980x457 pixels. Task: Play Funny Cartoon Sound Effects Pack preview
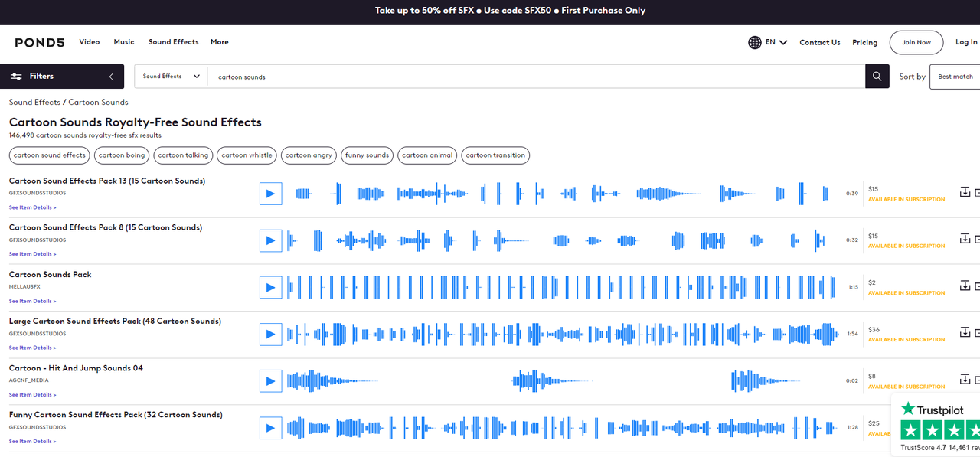270,427
